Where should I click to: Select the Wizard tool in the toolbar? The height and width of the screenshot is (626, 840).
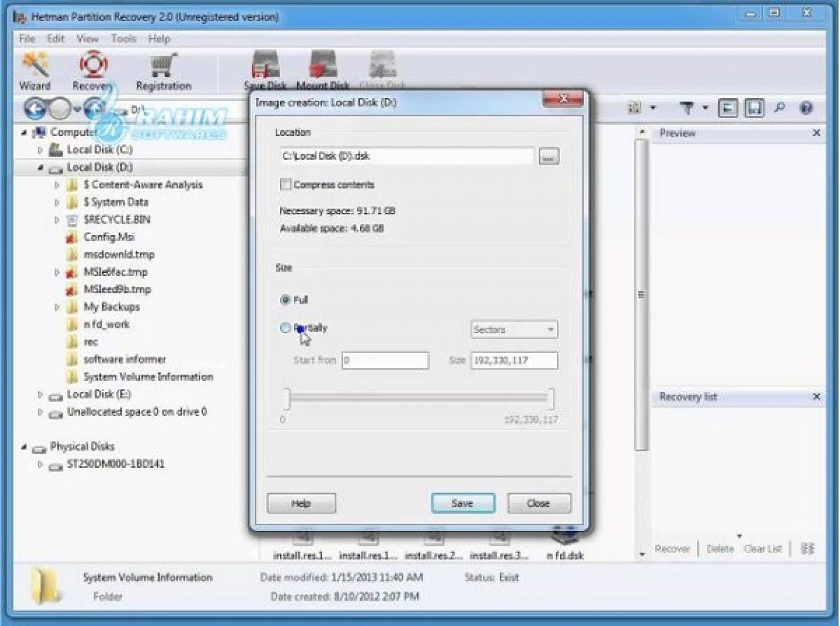coord(34,68)
